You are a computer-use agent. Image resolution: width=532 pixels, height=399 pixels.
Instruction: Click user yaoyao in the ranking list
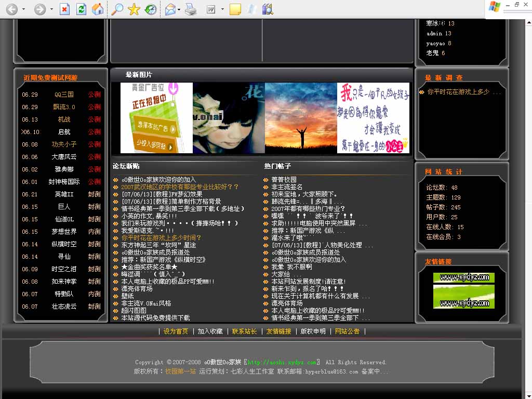click(436, 43)
